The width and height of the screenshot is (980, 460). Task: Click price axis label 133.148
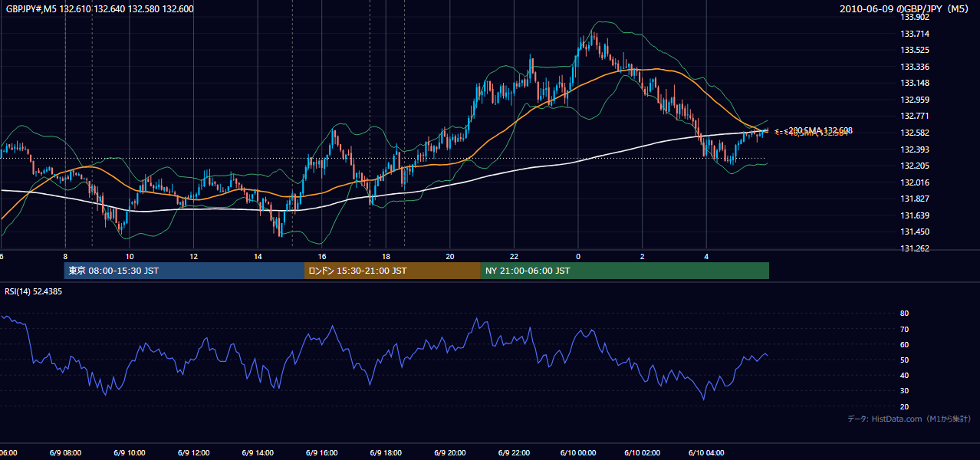[x=914, y=83]
